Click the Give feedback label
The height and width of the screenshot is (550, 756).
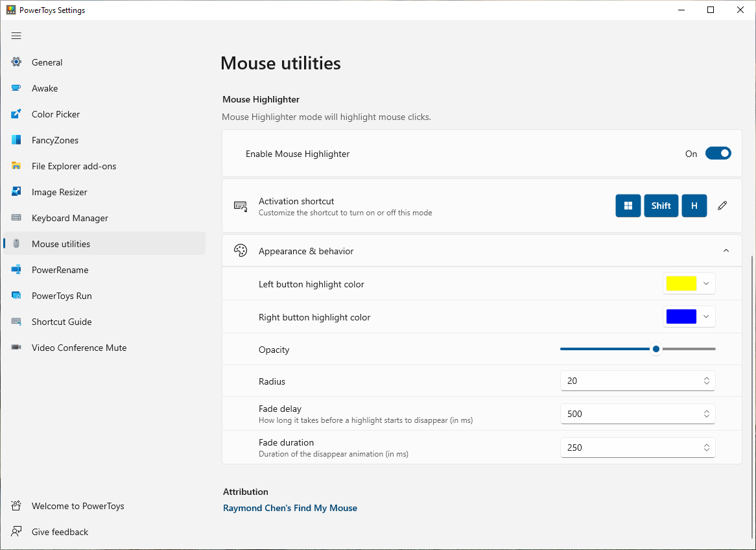(x=60, y=532)
